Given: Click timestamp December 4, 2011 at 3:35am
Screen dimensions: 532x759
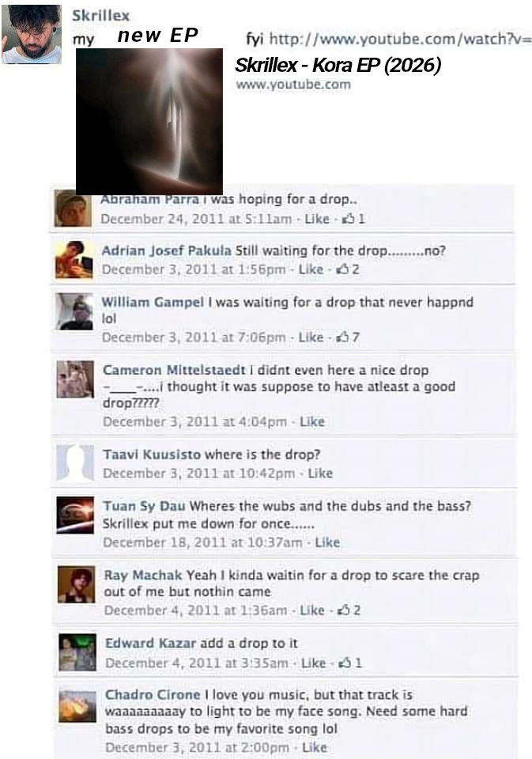Looking at the screenshot, I should point(197,663).
